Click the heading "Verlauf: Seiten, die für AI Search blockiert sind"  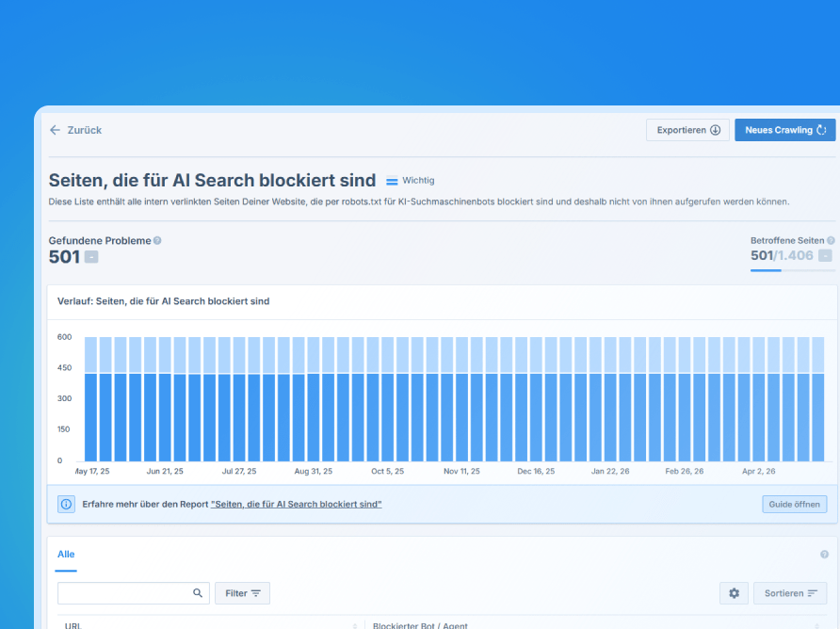[x=164, y=301]
